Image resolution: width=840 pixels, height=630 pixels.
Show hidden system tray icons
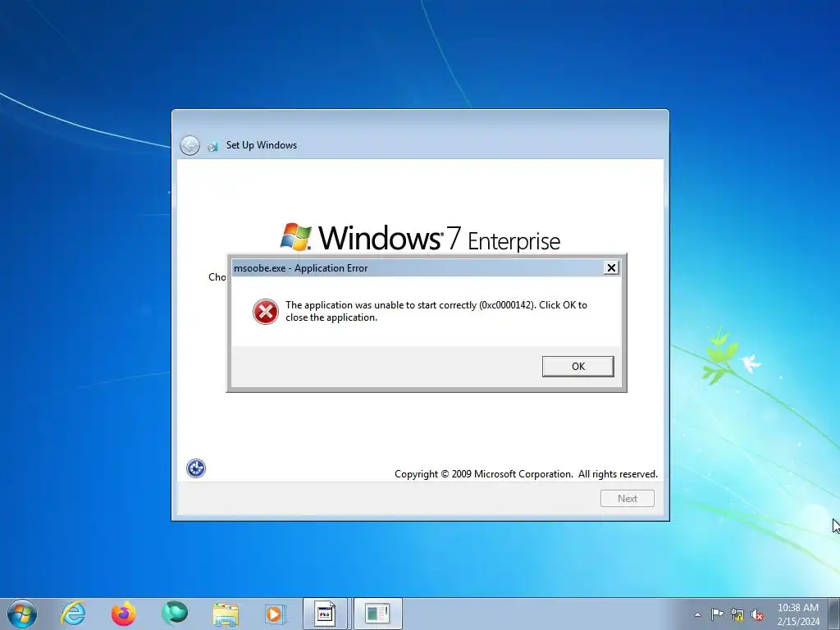tap(697, 614)
